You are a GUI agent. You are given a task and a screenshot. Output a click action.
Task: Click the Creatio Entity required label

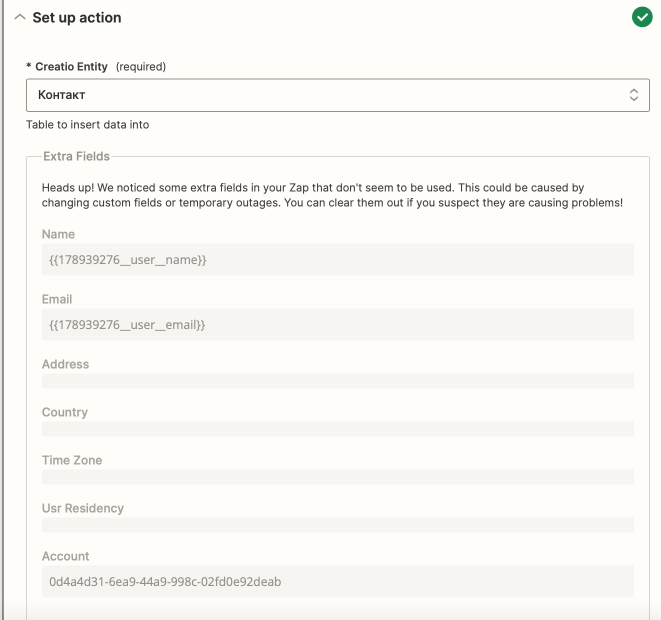(95, 67)
